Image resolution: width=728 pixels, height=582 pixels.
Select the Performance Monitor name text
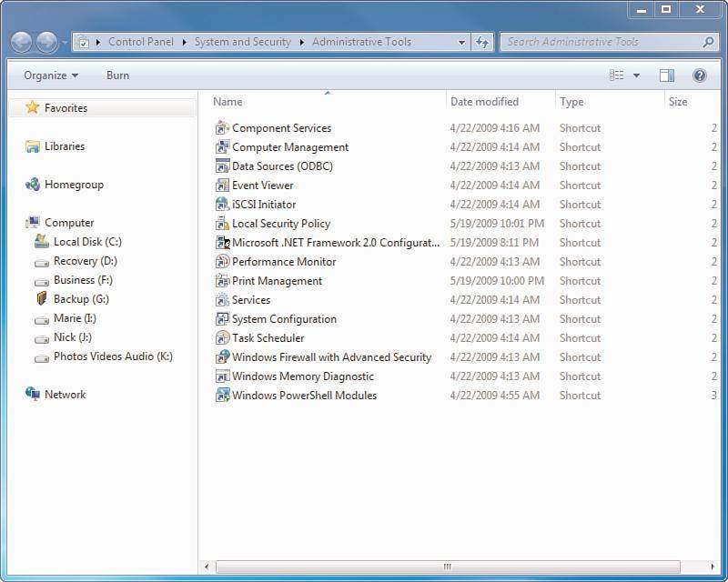pos(284,261)
